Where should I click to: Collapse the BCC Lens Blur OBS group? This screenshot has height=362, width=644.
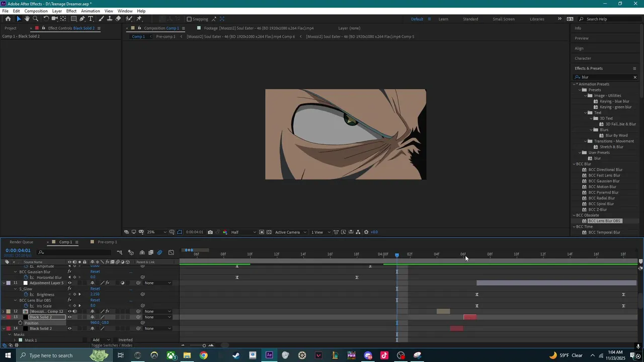[x=15, y=300]
